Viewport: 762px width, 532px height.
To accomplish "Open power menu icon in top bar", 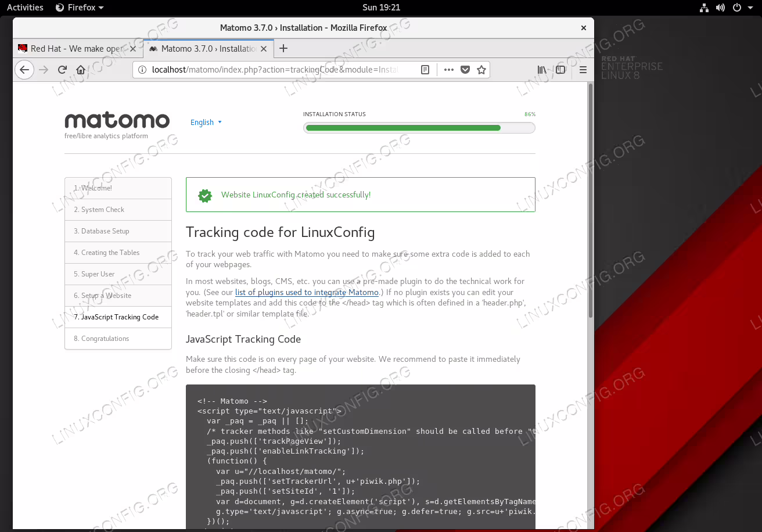I will [736, 8].
